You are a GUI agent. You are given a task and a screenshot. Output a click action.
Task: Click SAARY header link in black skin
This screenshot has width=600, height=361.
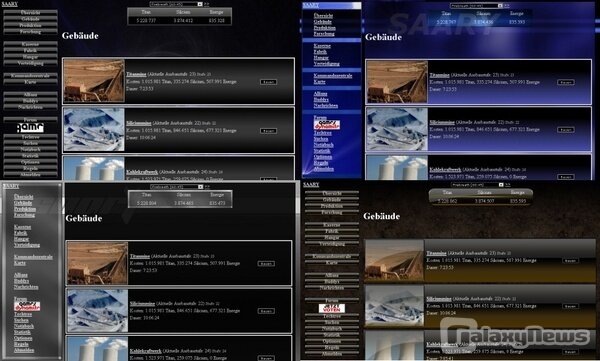(9, 4)
